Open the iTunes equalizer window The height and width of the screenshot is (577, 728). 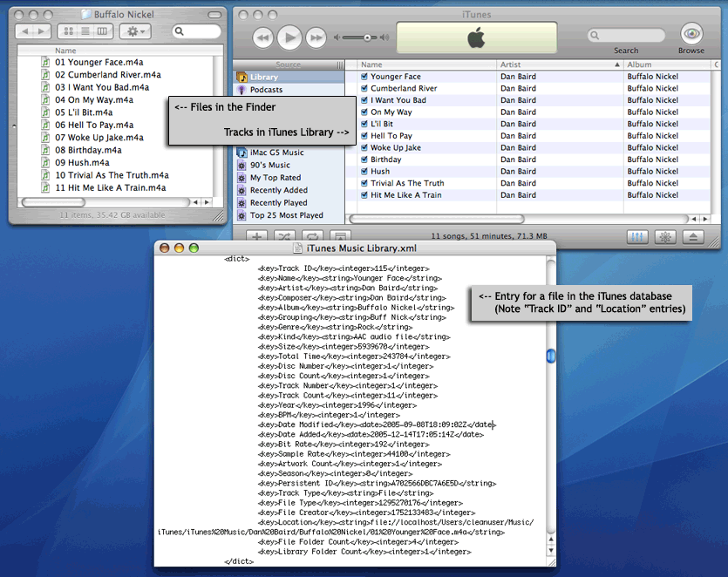coord(637,237)
